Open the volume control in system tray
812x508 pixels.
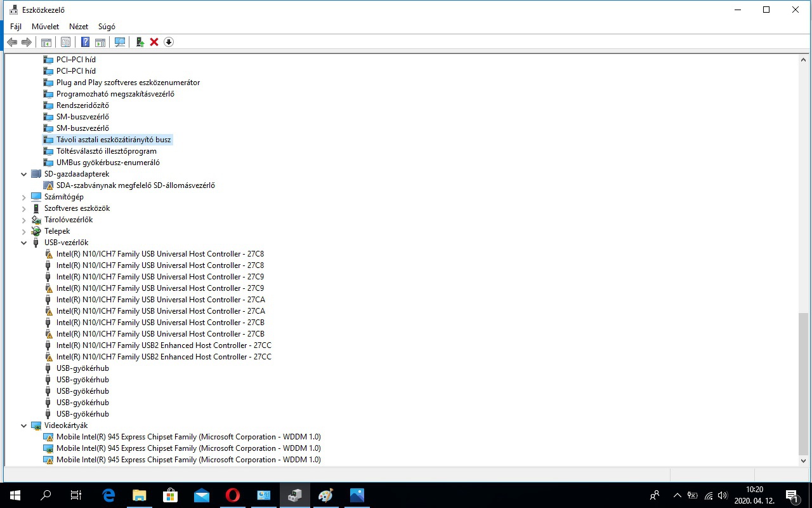pos(723,495)
